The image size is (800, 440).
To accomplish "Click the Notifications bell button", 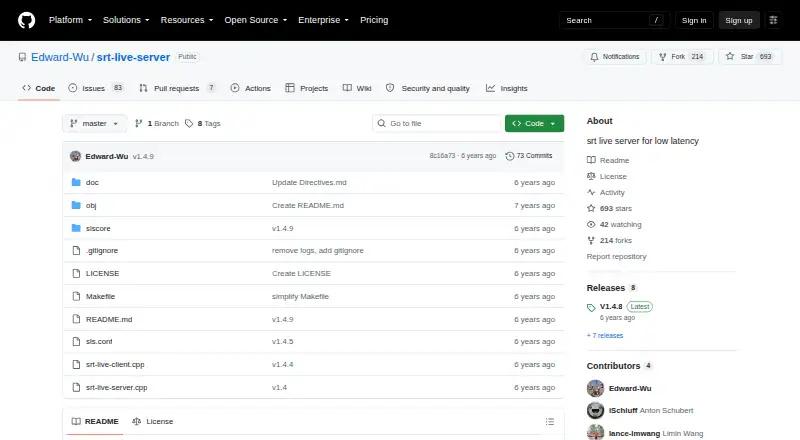I will [615, 57].
